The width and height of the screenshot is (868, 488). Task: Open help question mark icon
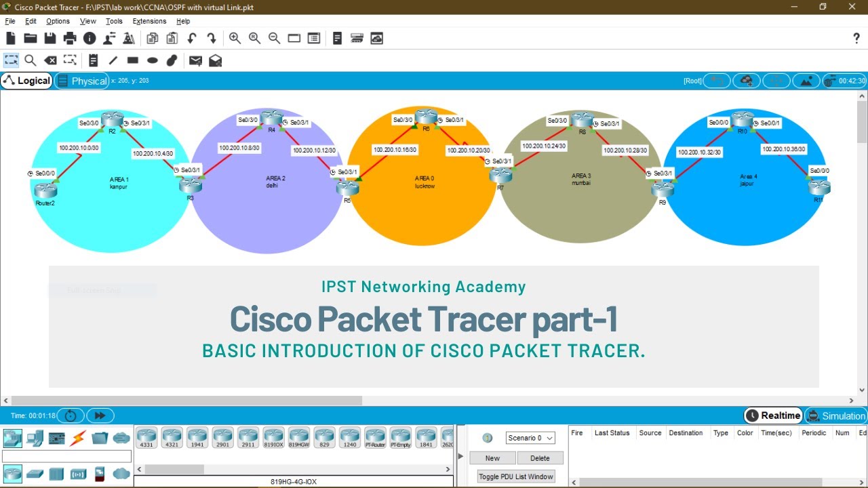click(x=856, y=39)
